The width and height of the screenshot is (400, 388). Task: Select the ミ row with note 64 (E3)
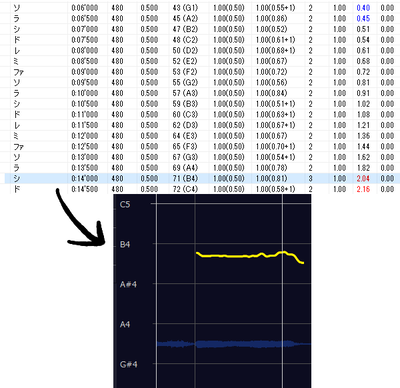[x=202, y=136]
